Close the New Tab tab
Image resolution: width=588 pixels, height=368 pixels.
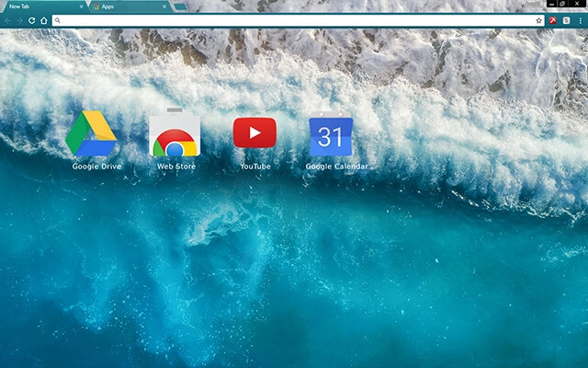pyautogui.click(x=82, y=6)
